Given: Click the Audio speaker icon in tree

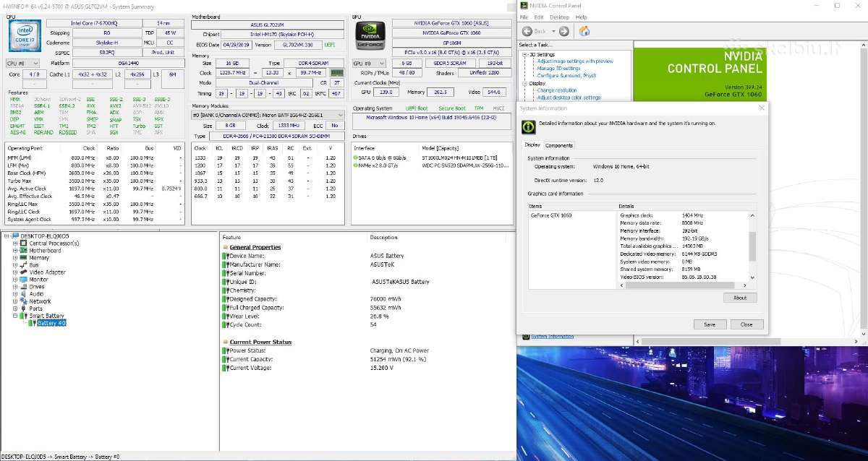Looking at the screenshot, I should [24, 294].
